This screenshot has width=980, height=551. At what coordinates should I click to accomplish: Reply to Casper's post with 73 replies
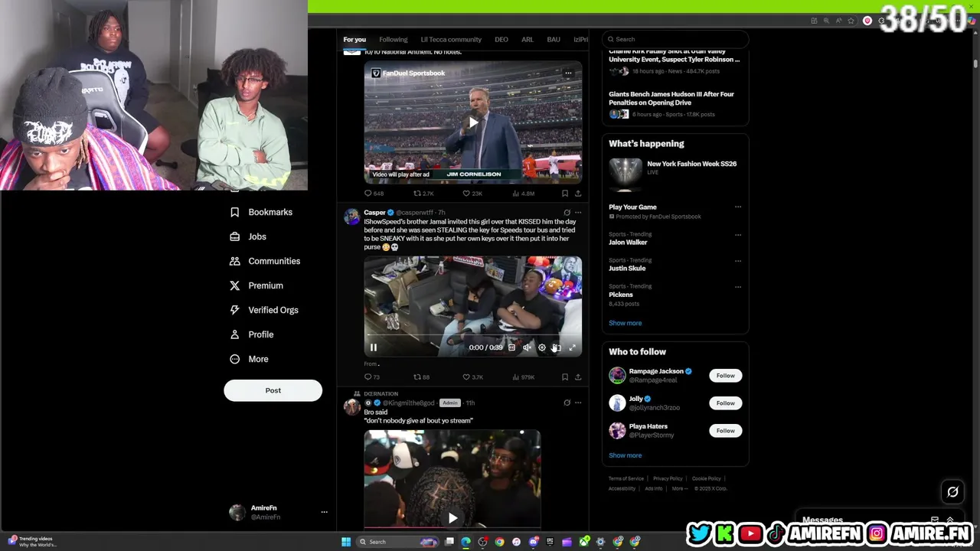372,377
